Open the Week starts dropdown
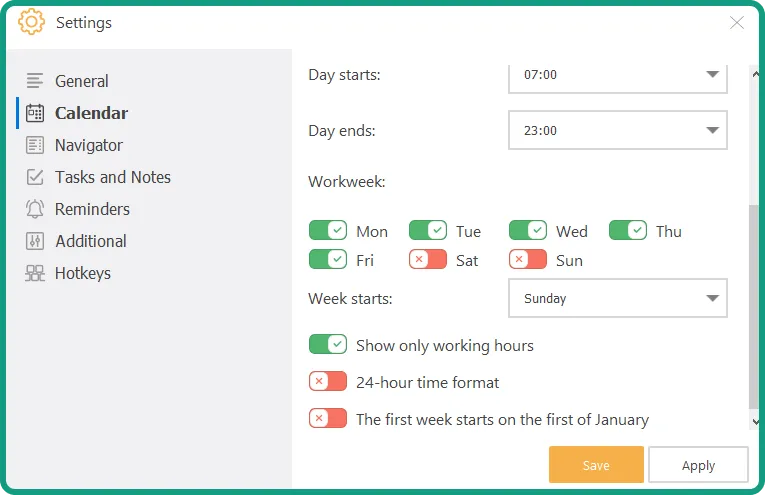The image size is (765, 495). tap(617, 298)
